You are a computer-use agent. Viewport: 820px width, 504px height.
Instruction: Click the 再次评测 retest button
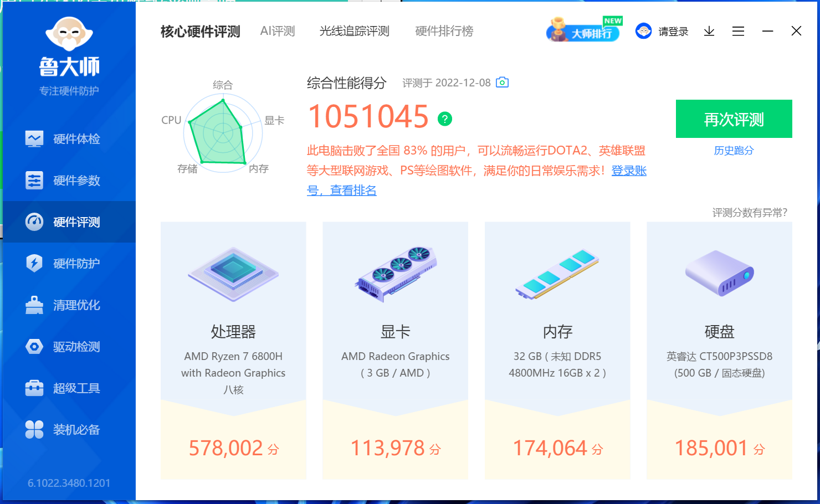[734, 119]
